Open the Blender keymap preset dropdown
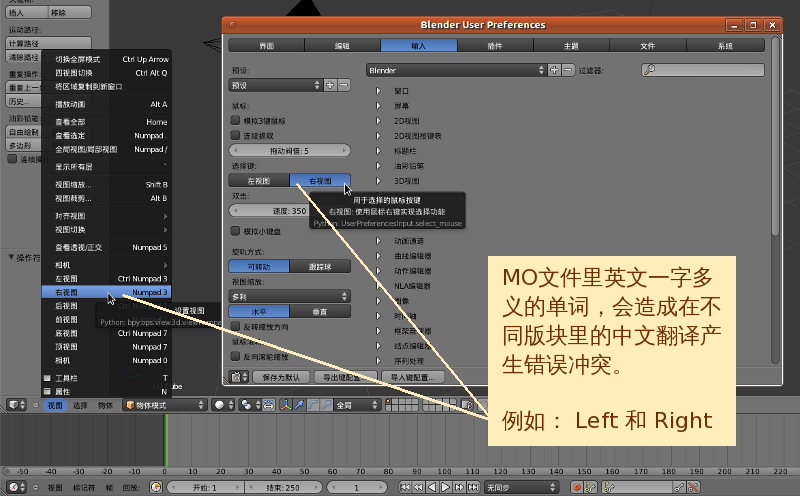800x496 pixels. (456, 70)
